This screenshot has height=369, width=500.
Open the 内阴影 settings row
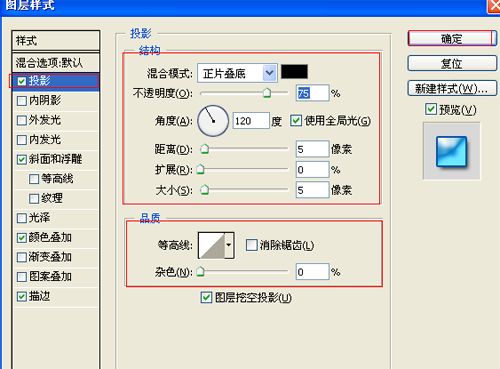(x=56, y=101)
